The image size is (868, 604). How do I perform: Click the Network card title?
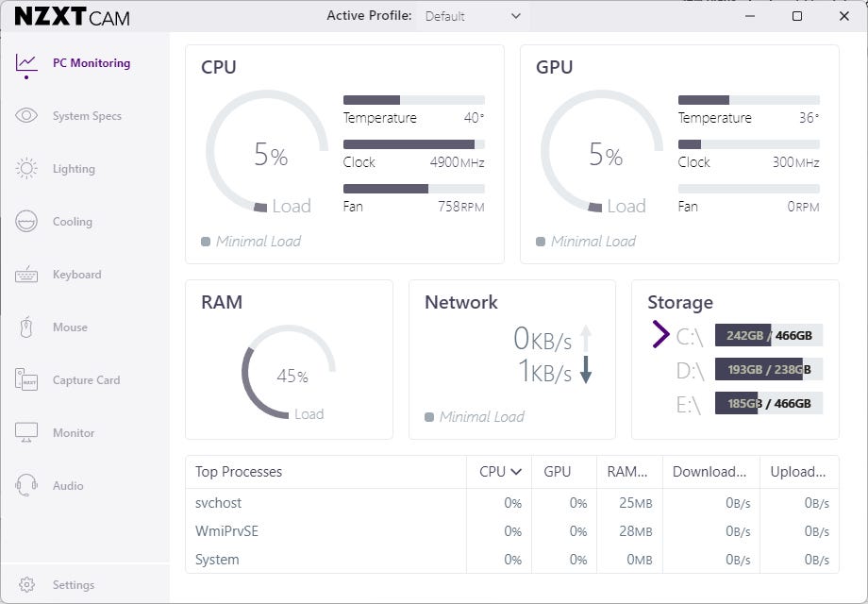(x=461, y=302)
